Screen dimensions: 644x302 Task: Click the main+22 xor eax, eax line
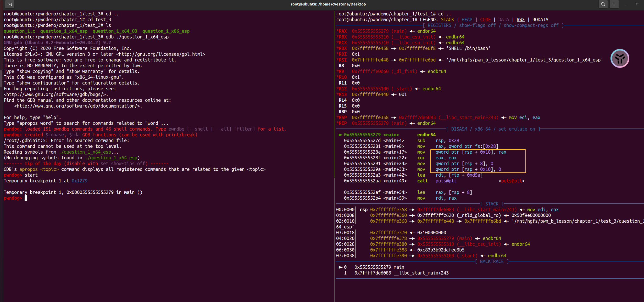tap(400, 158)
